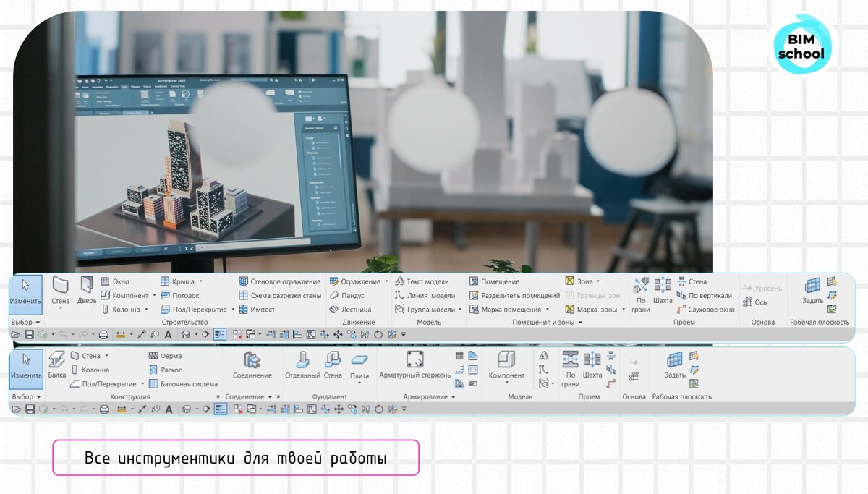Screen dimensions: 868x494
Task: Click Колонна in the Строительство ribbon
Action: tap(120, 309)
